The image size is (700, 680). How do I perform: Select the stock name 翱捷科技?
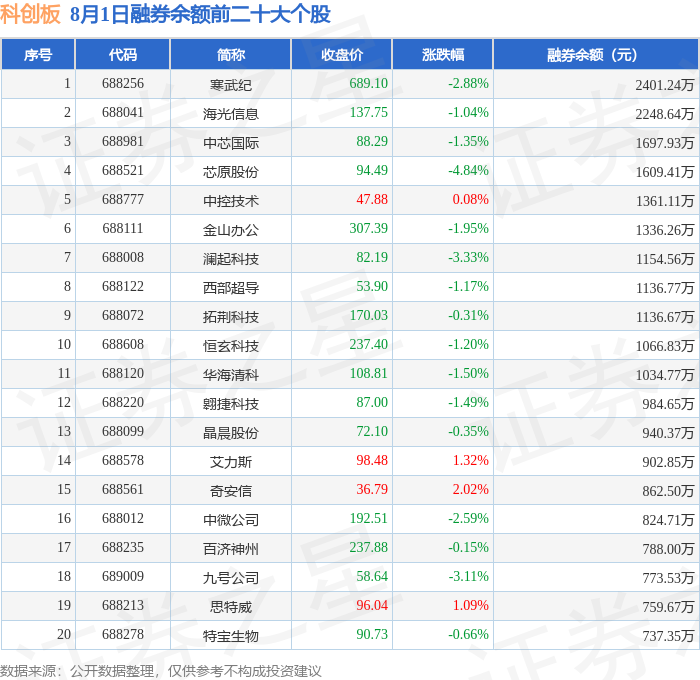point(231,404)
